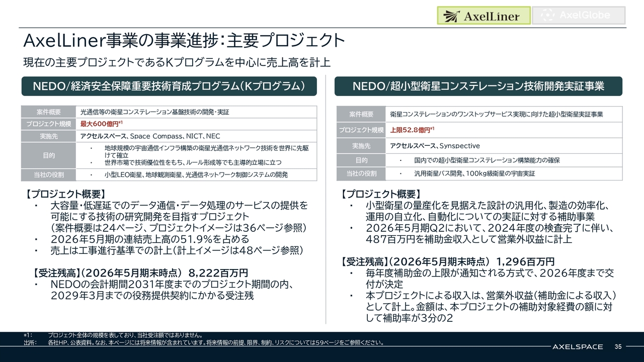
Task: Click left 【プロジェクト概要】 heading
Action: click(65, 194)
